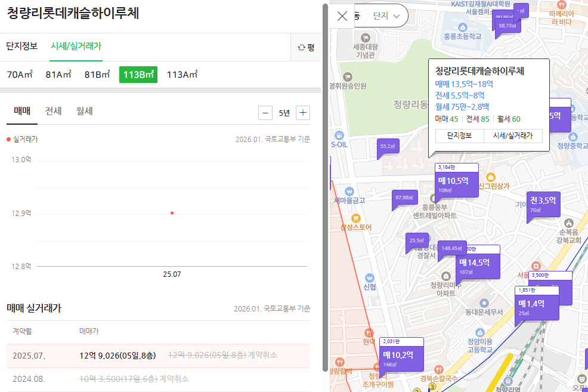Viewport: 588px width, 392px height.
Task: Switch to the 전세 price tab
Action: click(x=52, y=111)
